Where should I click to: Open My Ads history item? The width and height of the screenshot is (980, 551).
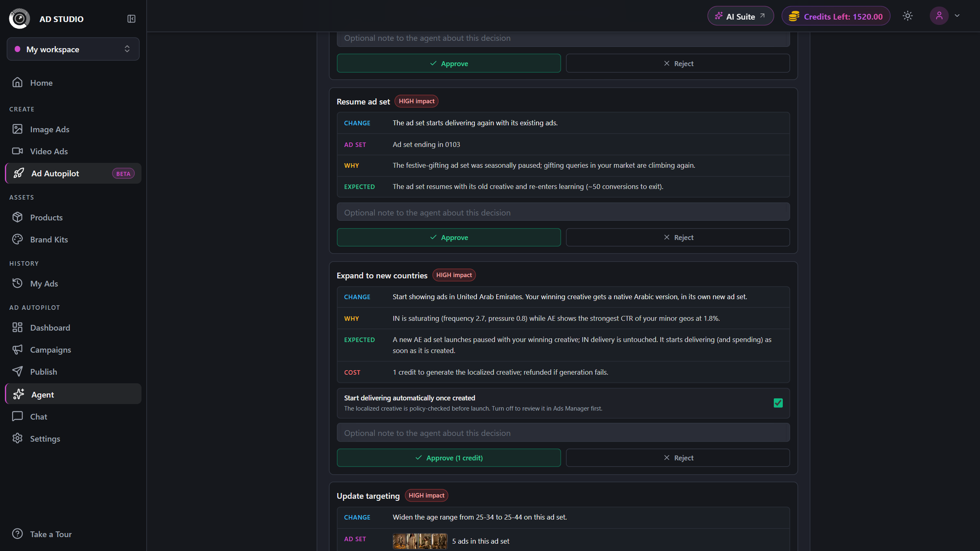coord(73,283)
